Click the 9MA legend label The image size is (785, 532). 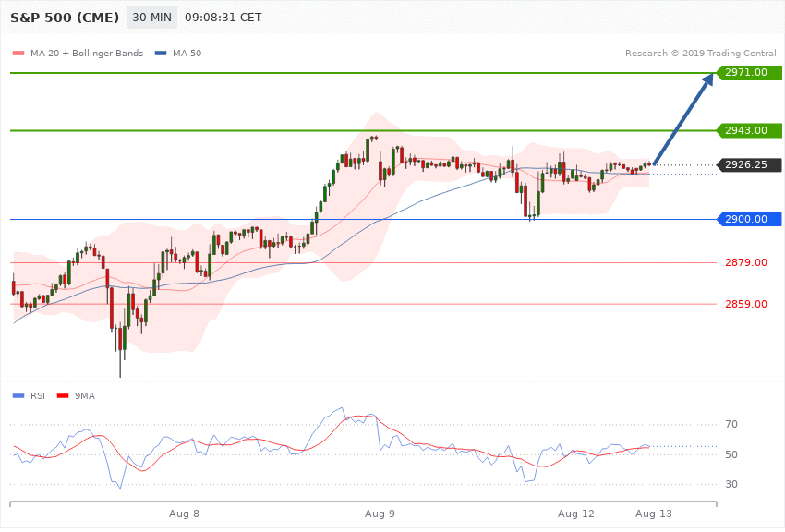coord(85,396)
